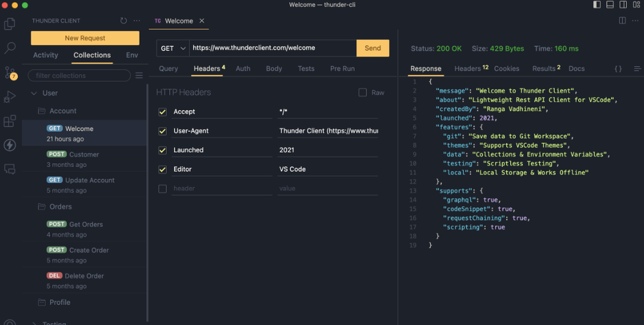Screen dimensions: 644x325
Task: Open Thunder Client lightning bolt icon
Action: coord(10,145)
